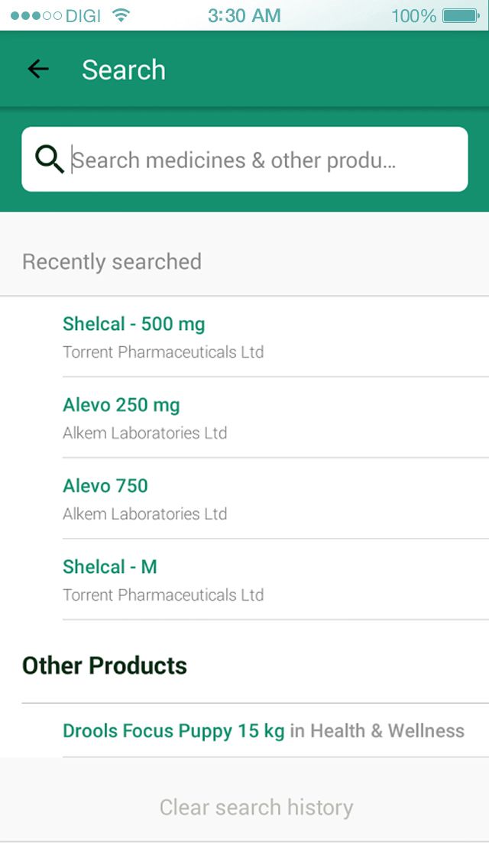Tap Torrent Pharmaceuticals Ltd under Shelcal - M
The image size is (489, 868).
pos(163,595)
